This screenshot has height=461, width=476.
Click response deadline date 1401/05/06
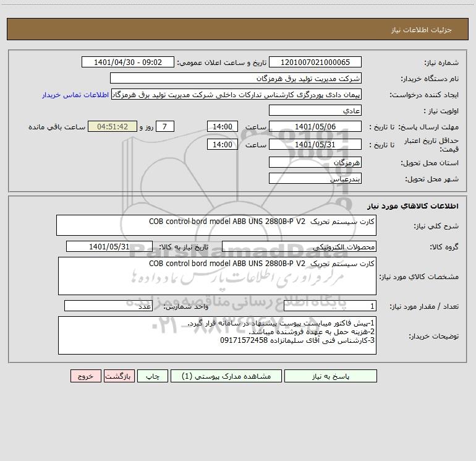315,126
